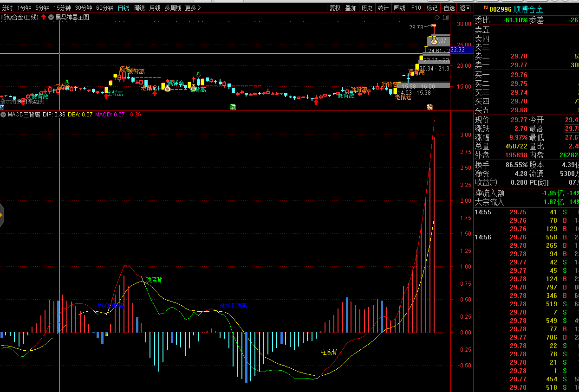Image resolution: width=579 pixels, height=392 pixels.
Task: Select the 卖二 ask price 29.78
Action: tap(519, 56)
